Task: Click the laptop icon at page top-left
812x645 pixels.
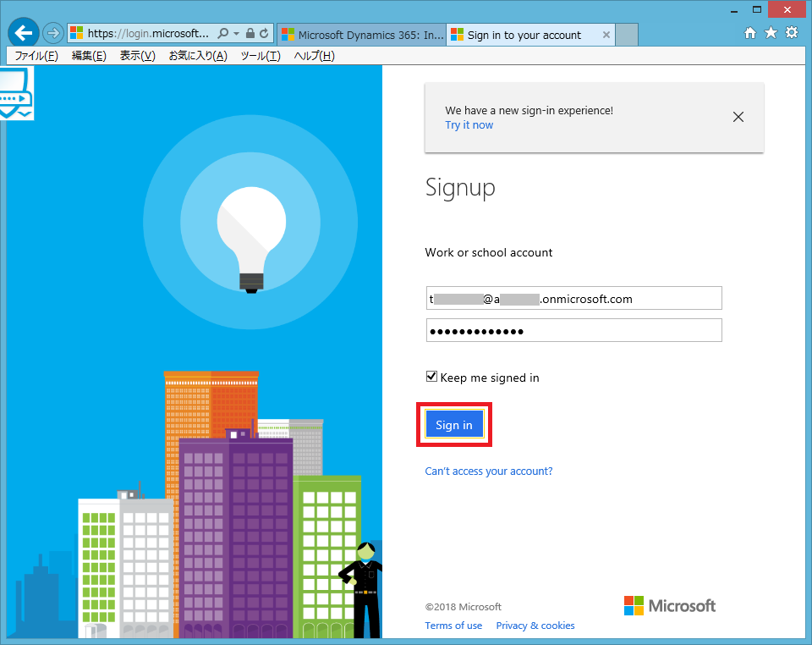Action: point(17,94)
